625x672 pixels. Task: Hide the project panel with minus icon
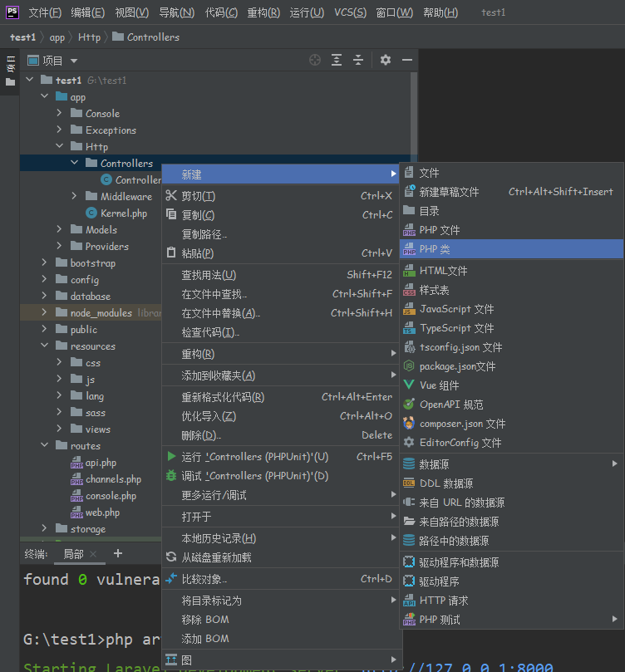pyautogui.click(x=407, y=60)
